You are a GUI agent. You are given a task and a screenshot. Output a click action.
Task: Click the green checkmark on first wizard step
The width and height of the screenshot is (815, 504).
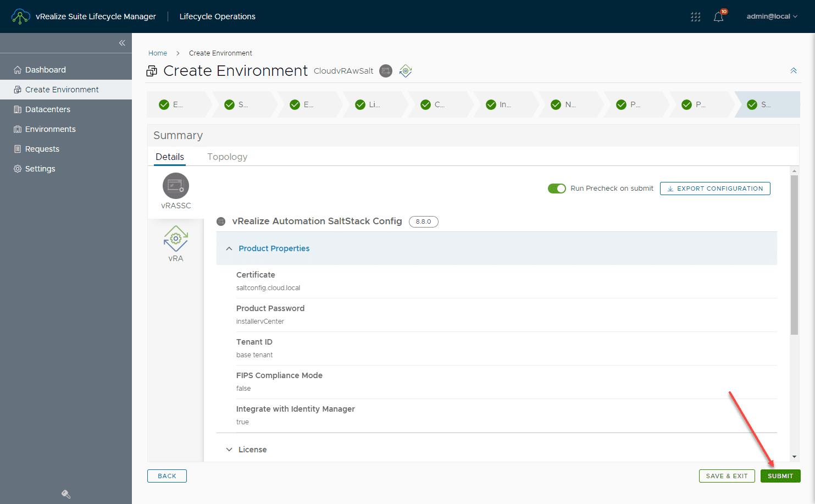point(163,104)
